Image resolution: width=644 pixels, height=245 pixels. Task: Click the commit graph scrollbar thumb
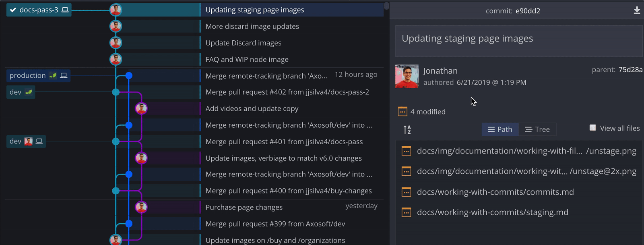(386, 6)
